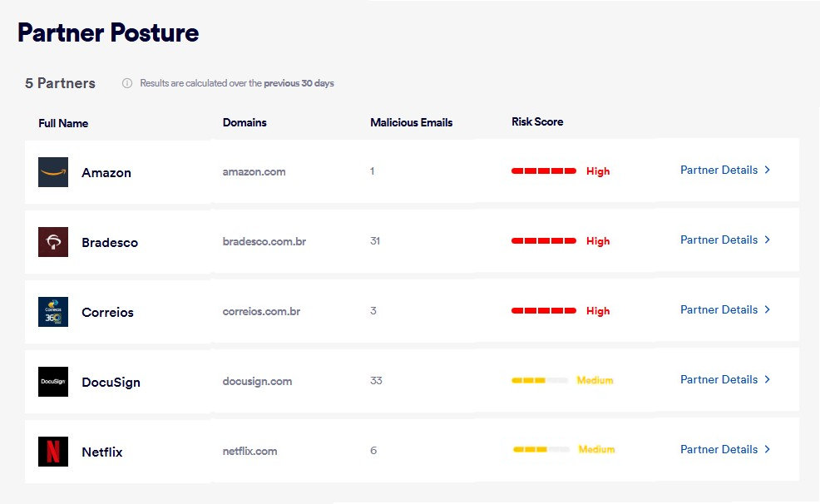Open Partner Details for Amazon

coord(719,170)
